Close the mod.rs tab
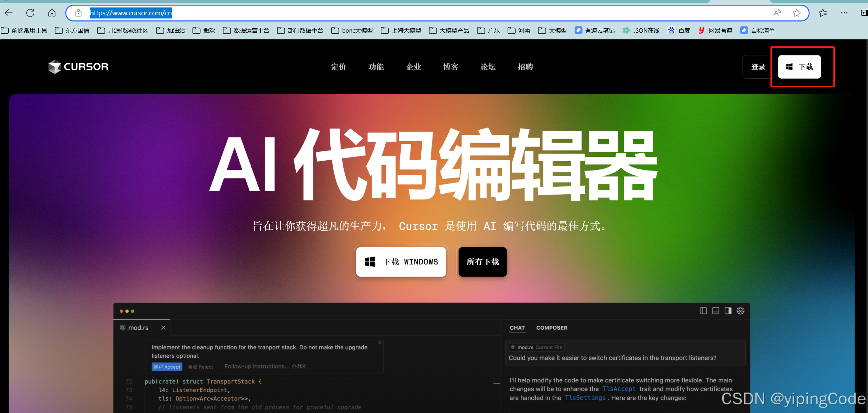Image resolution: width=868 pixels, height=413 pixels. coord(163,328)
